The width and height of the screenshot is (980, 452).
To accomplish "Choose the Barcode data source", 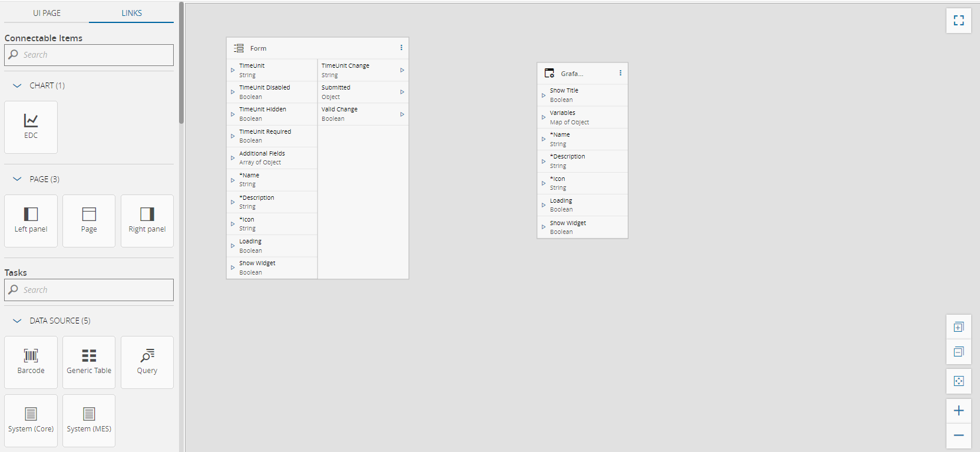I will (31, 362).
